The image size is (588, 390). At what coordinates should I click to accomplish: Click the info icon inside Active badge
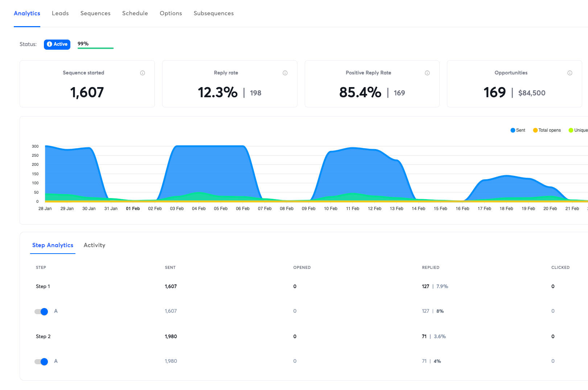click(x=50, y=44)
